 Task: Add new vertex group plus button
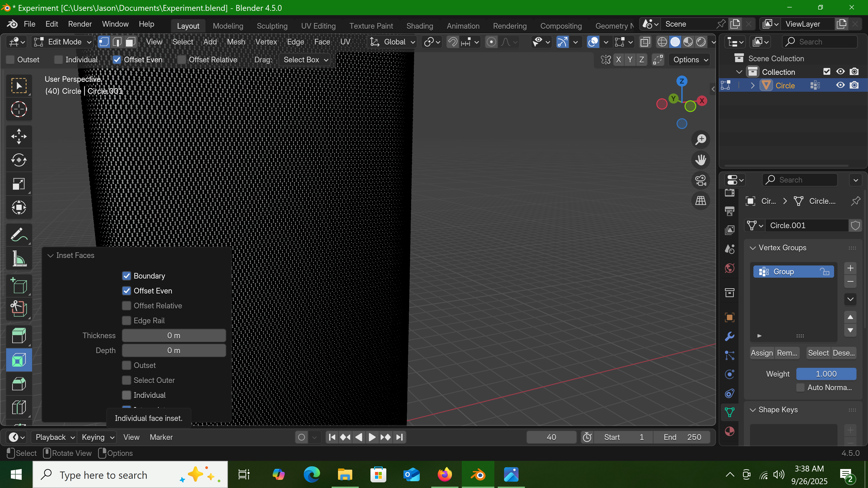point(850,268)
